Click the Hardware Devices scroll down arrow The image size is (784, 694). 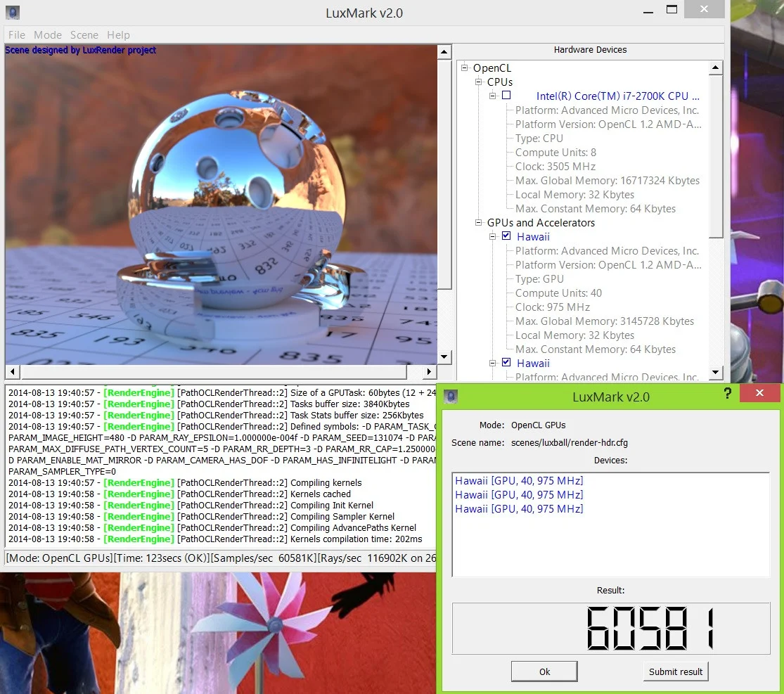[716, 372]
